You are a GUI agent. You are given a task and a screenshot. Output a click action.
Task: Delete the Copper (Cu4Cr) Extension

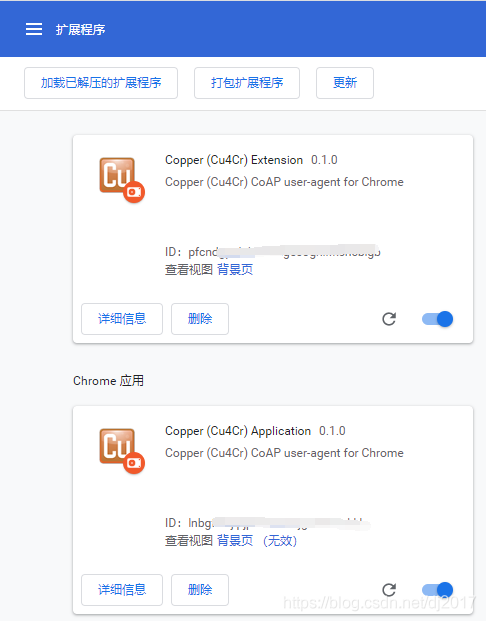pyautogui.click(x=200, y=319)
